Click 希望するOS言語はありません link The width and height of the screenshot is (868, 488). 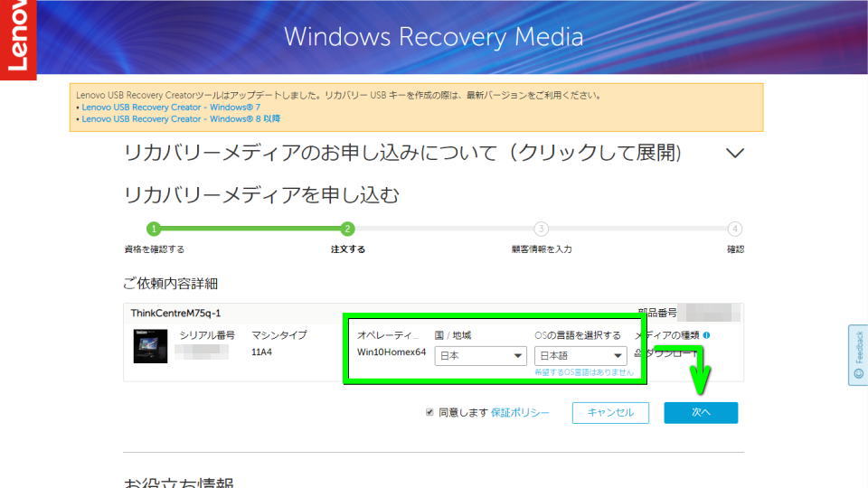coord(583,372)
